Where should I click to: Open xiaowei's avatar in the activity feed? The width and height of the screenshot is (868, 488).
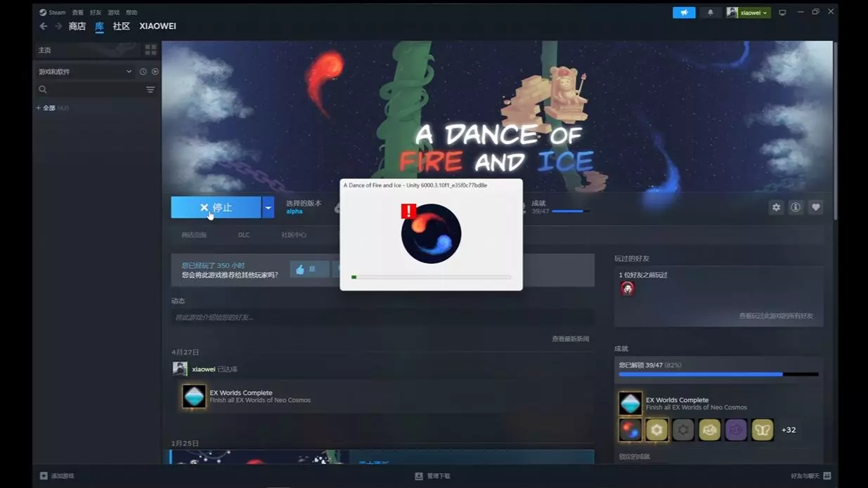click(180, 369)
